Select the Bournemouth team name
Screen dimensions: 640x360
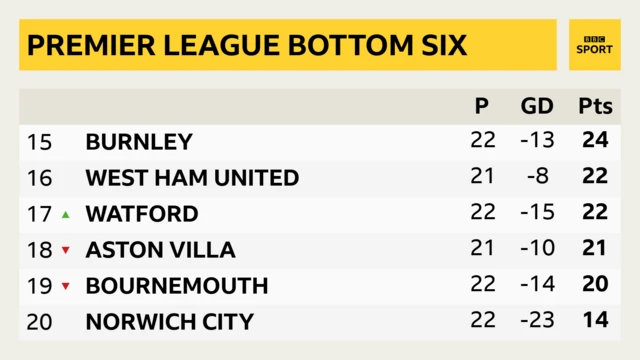click(177, 286)
